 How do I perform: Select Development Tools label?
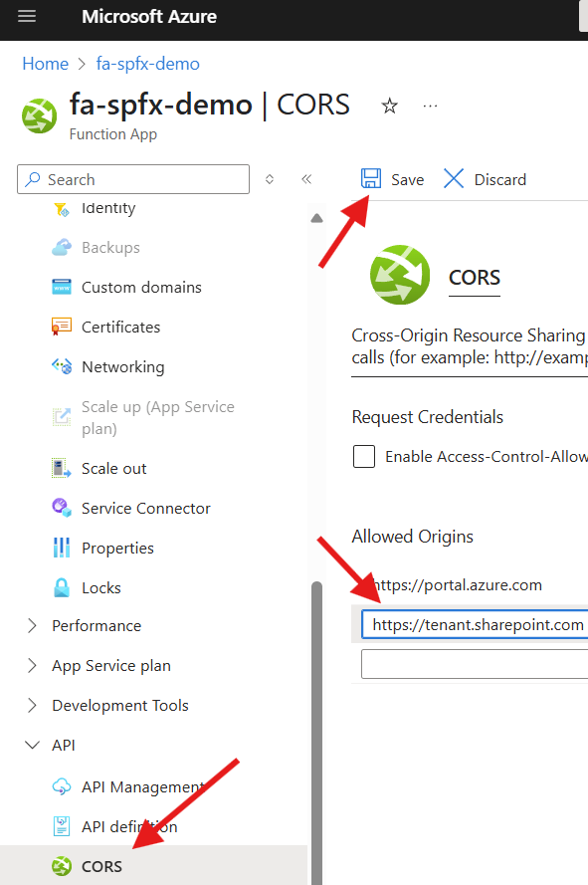pos(120,706)
